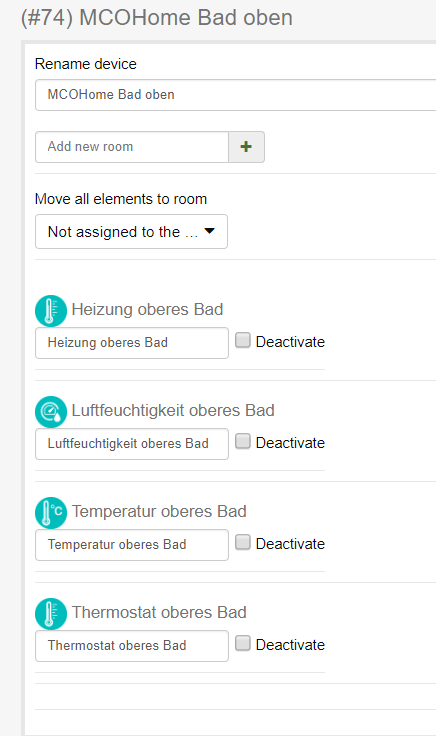Add room with green plus button
Image resolution: width=436 pixels, height=736 pixels.
click(x=246, y=147)
